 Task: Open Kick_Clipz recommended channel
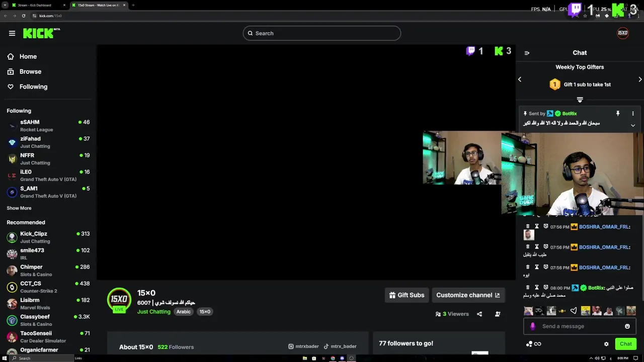tap(48, 237)
